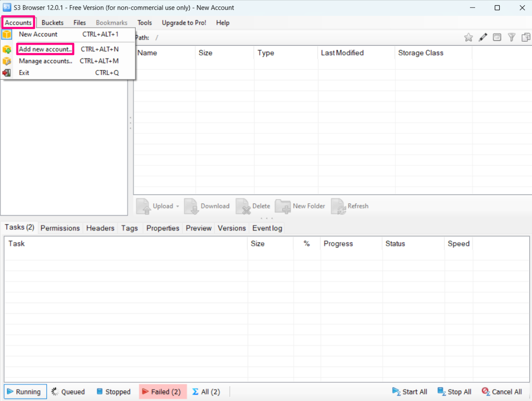Choose Add new account.. from the menu
Viewport: 532px width, 401px height.
click(68, 49)
